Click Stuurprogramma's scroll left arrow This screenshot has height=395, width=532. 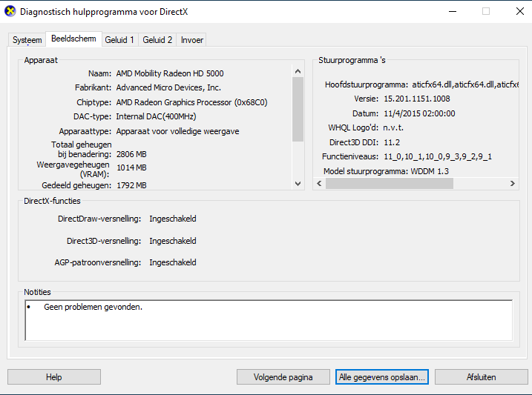pyautogui.click(x=319, y=184)
